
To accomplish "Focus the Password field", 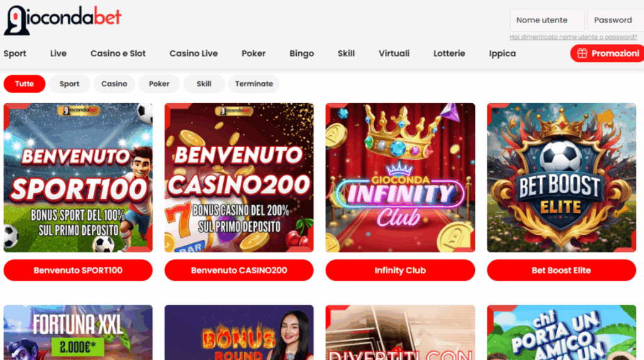I will (616, 20).
